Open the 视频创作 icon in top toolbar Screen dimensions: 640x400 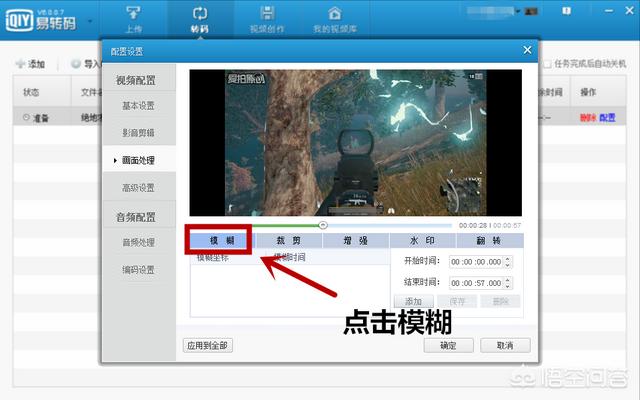[267, 19]
